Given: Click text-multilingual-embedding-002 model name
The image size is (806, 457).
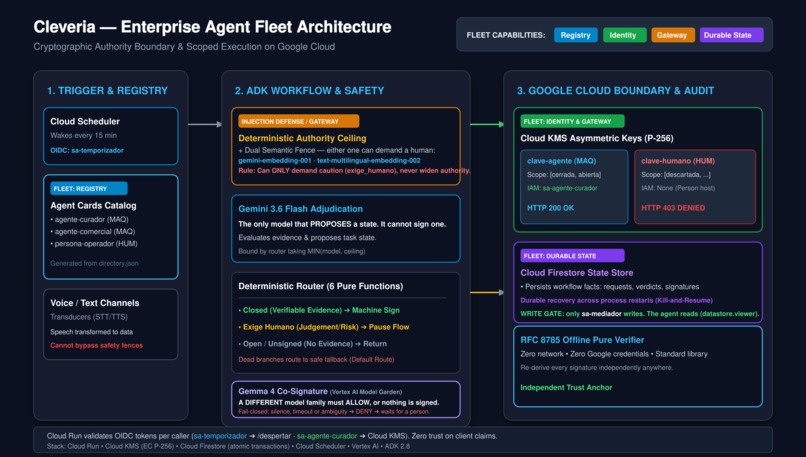Looking at the screenshot, I should pyautogui.click(x=369, y=160).
